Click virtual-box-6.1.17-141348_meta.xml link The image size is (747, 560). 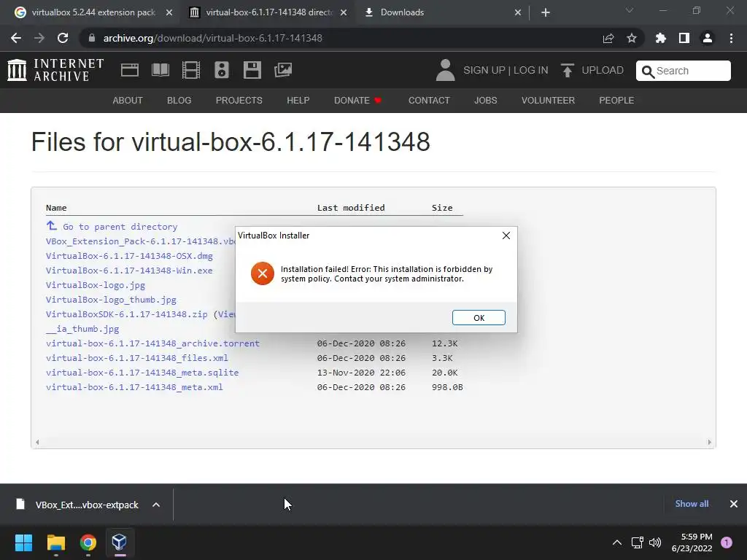coord(134,387)
